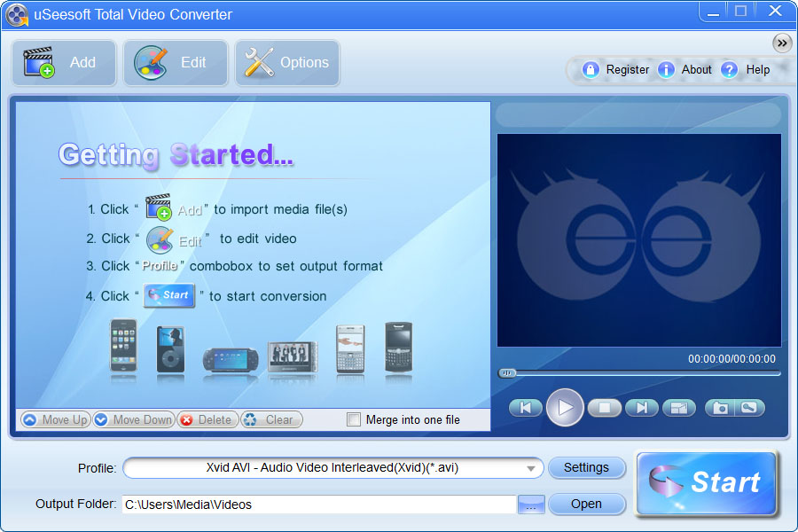Clear the file list
798x532 pixels.
271,419
